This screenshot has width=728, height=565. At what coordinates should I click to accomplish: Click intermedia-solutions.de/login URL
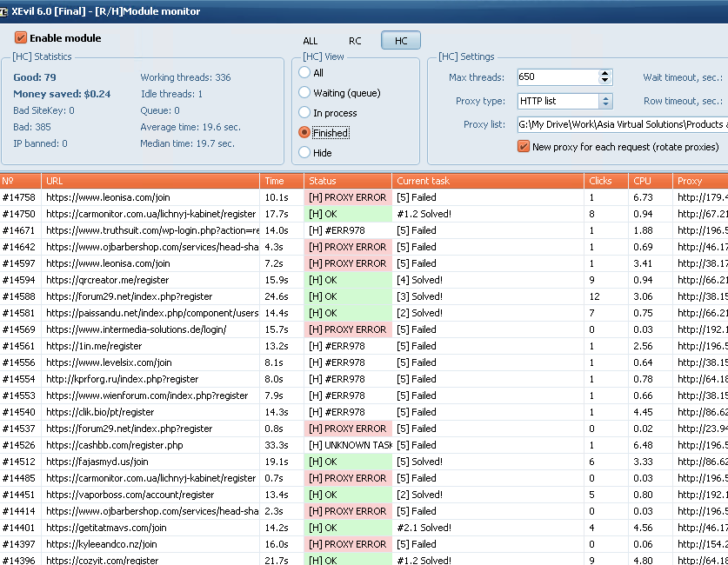[136, 329]
